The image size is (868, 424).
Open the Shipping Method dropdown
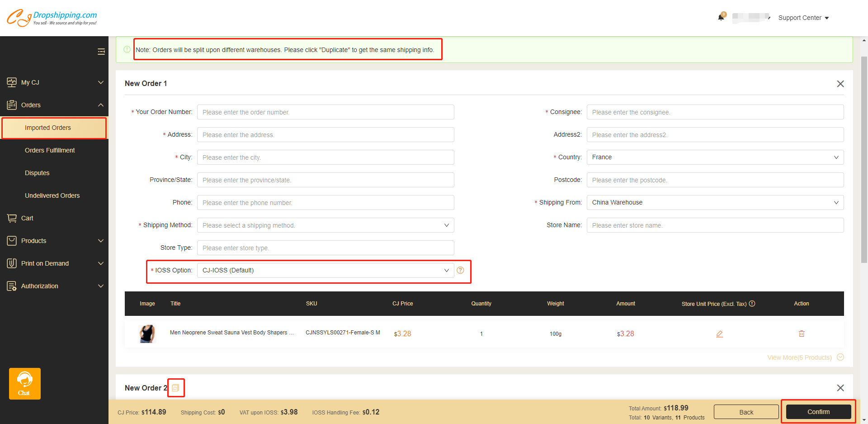coord(325,225)
